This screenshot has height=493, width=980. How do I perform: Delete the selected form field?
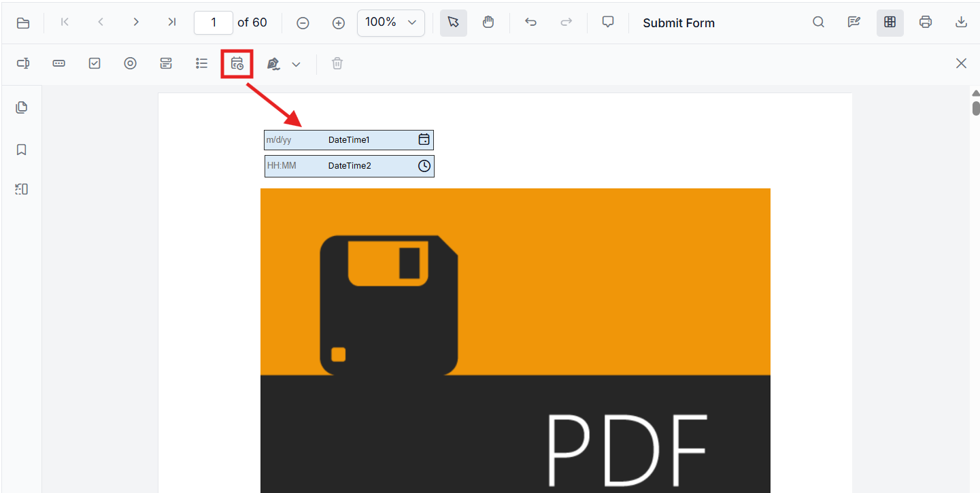click(x=337, y=63)
